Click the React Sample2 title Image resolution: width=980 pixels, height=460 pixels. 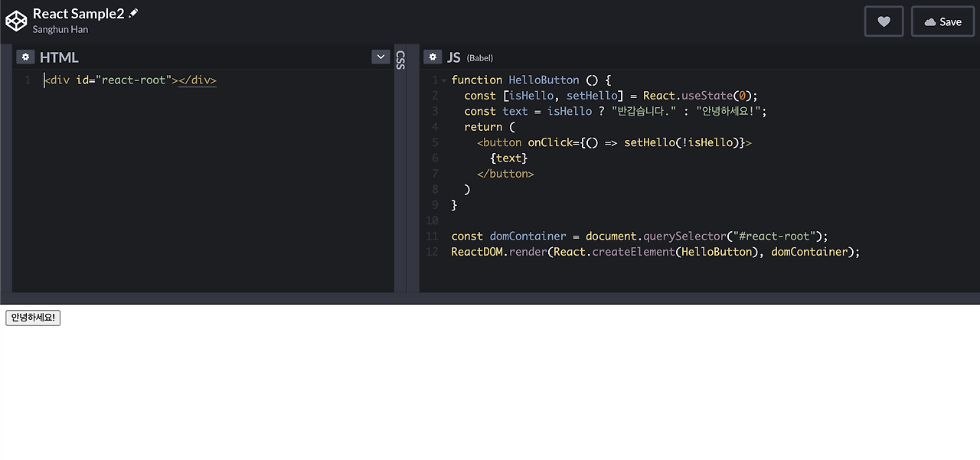click(x=78, y=13)
